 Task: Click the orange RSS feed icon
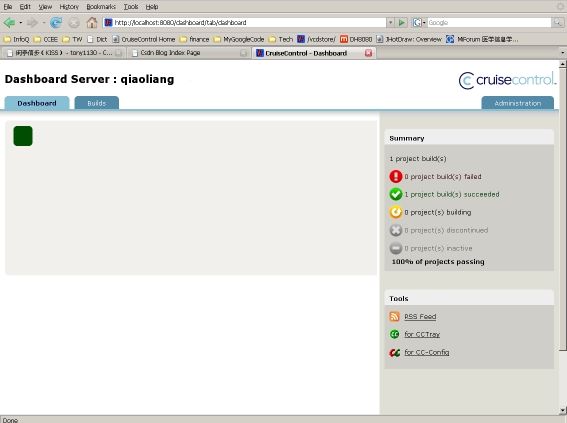click(395, 316)
